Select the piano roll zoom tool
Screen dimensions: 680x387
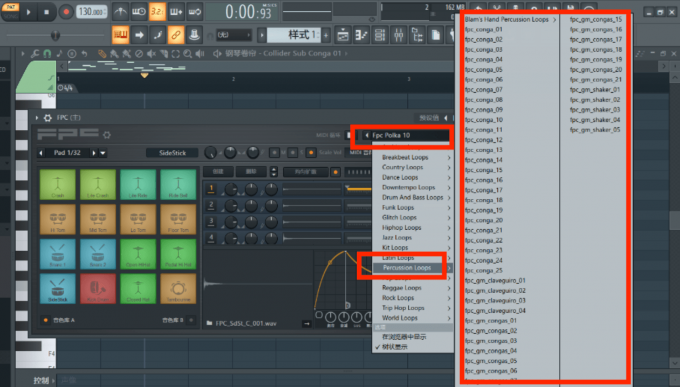pyautogui.click(x=188, y=54)
